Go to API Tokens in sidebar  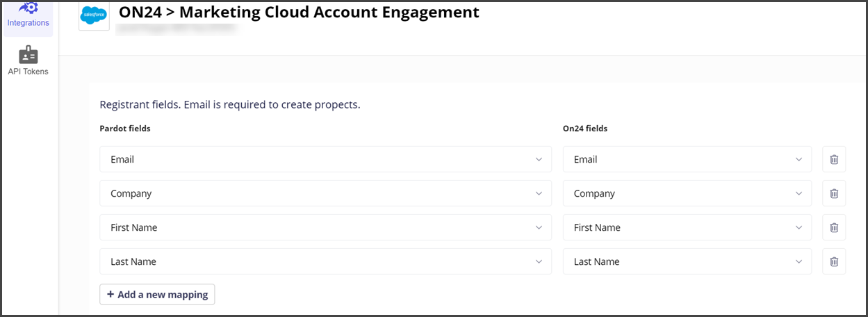tap(28, 60)
